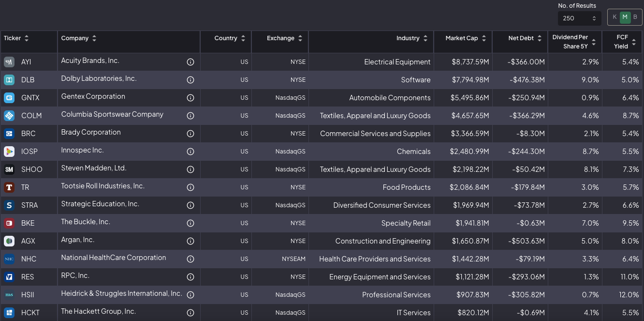Open the No. of Results dropdown
Screen dimensions: 644x321
[579, 18]
